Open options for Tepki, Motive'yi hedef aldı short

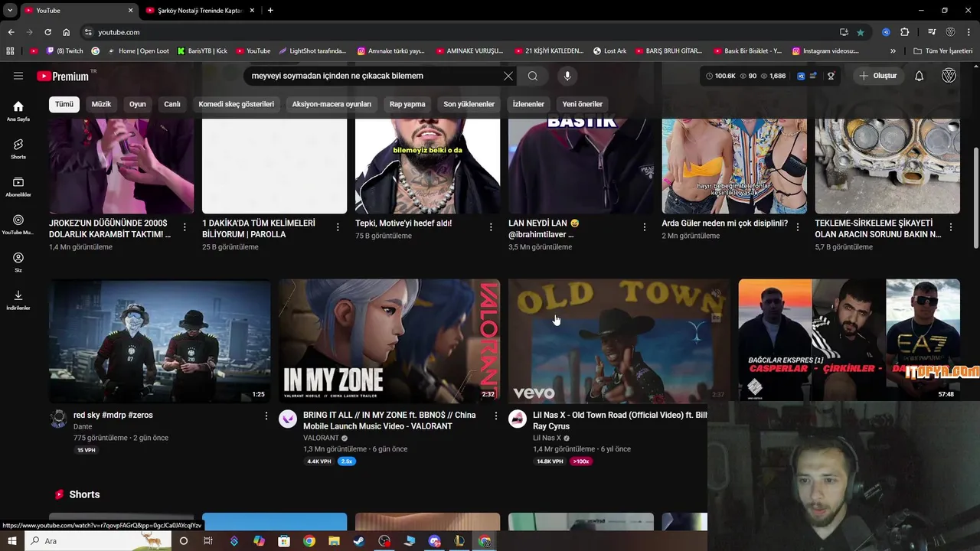coord(491,227)
